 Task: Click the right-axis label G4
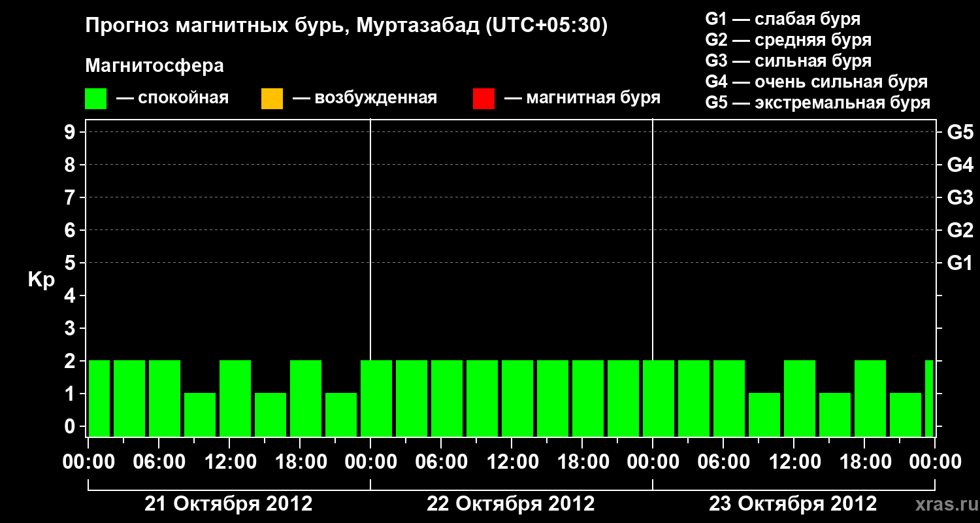point(960,165)
